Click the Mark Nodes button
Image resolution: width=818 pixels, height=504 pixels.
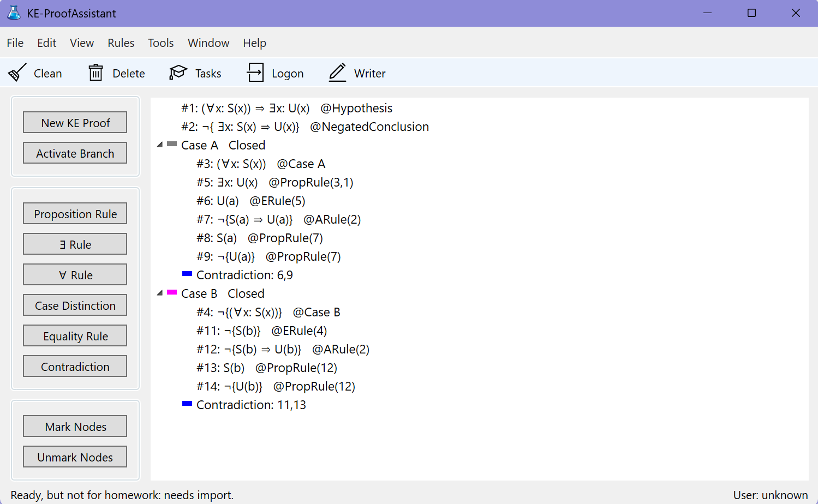tap(75, 427)
